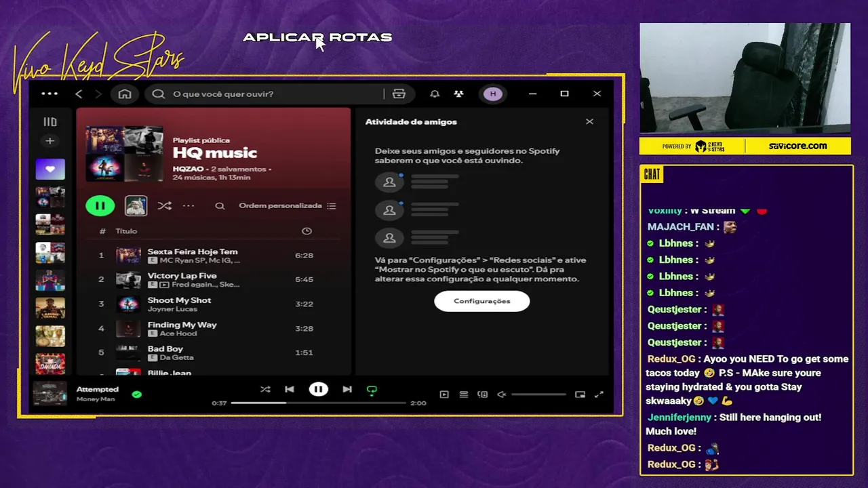Image resolution: width=868 pixels, height=488 pixels.
Task: Open notifications bell icon
Action: pos(435,94)
